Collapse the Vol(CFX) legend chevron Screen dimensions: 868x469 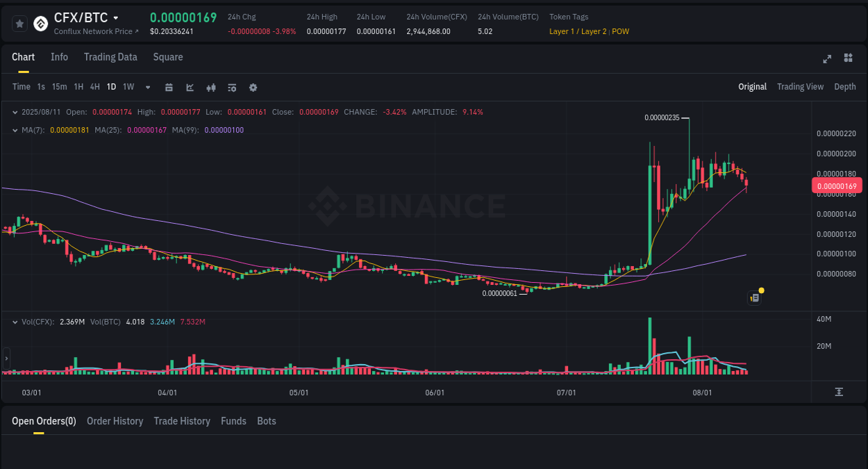[15, 322]
